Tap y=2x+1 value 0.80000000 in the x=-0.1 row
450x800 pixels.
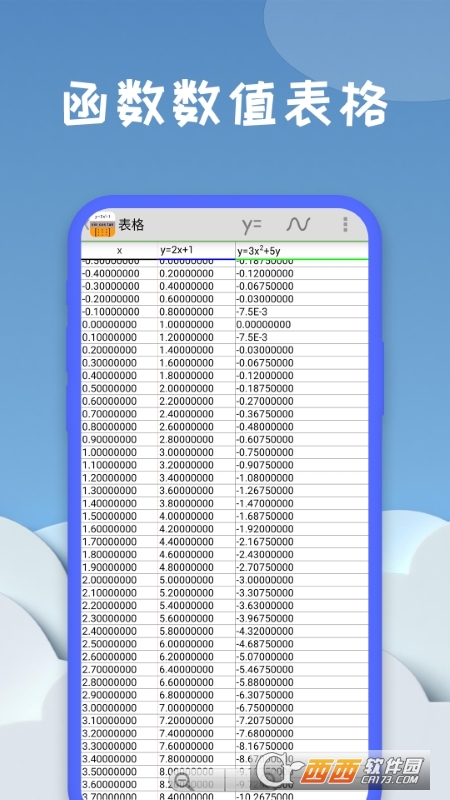[196, 312]
